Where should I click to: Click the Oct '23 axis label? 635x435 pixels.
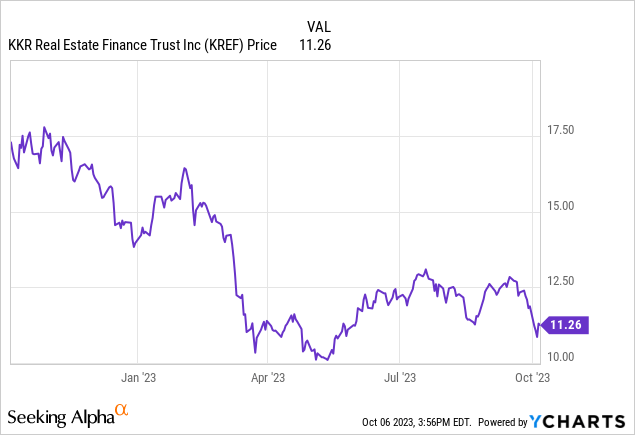(530, 377)
